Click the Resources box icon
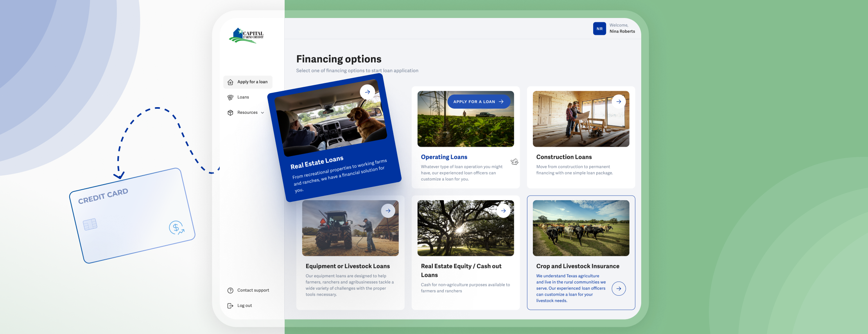 [230, 113]
